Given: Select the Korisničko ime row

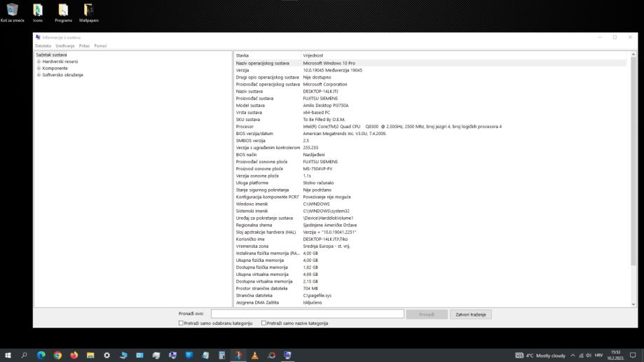Looking at the screenshot, I should pyautogui.click(x=431, y=239).
